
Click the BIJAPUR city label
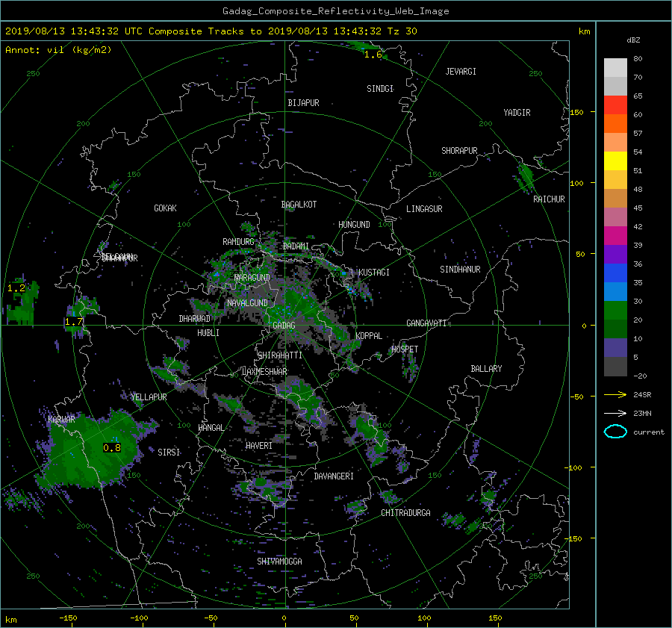(x=303, y=103)
